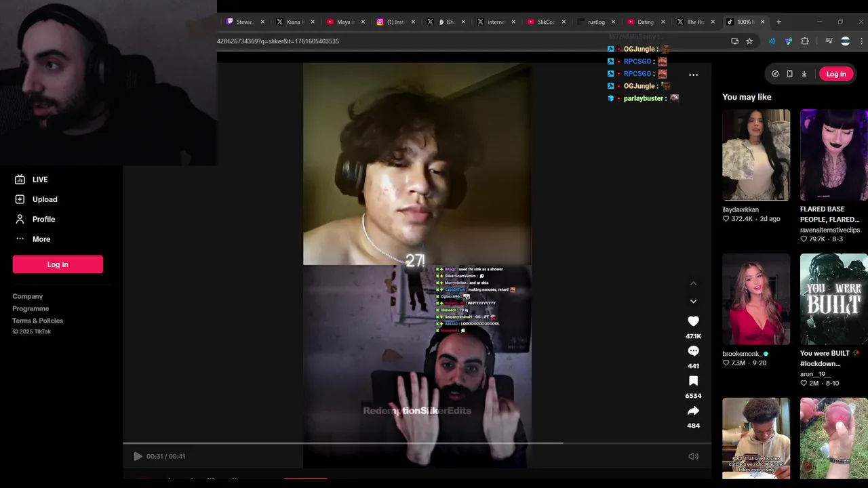Switch to the Instagram browser tab
Screen dimensions: 868x488
(x=395, y=22)
